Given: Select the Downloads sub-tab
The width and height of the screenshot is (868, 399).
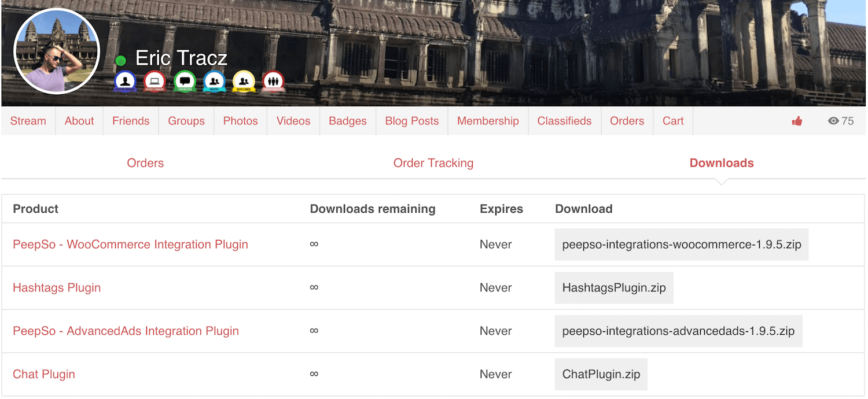Looking at the screenshot, I should (x=722, y=163).
